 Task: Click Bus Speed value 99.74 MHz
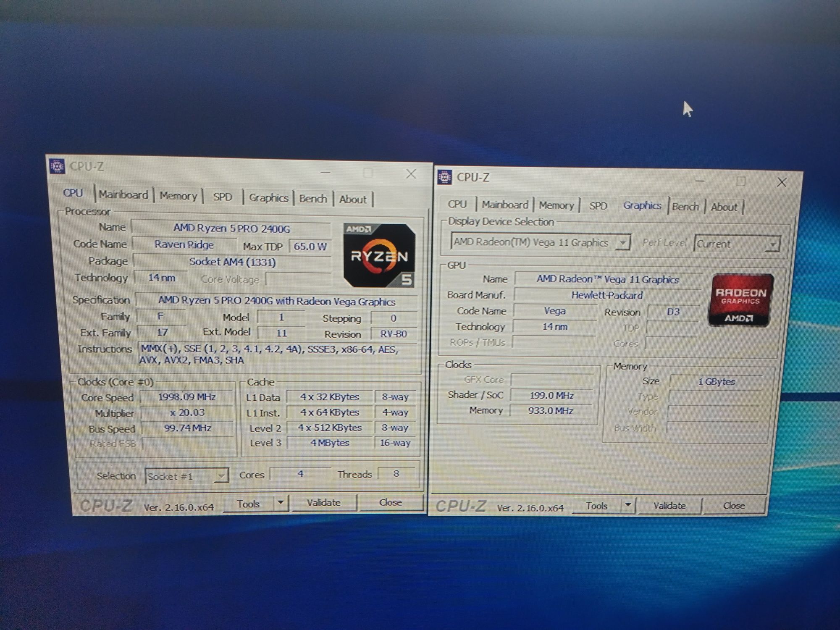tap(187, 428)
